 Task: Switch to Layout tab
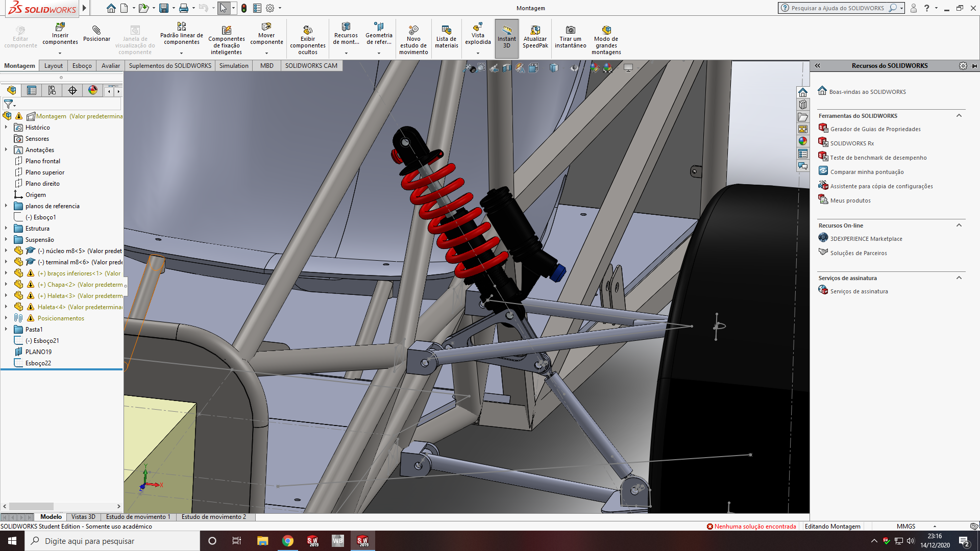[54, 66]
